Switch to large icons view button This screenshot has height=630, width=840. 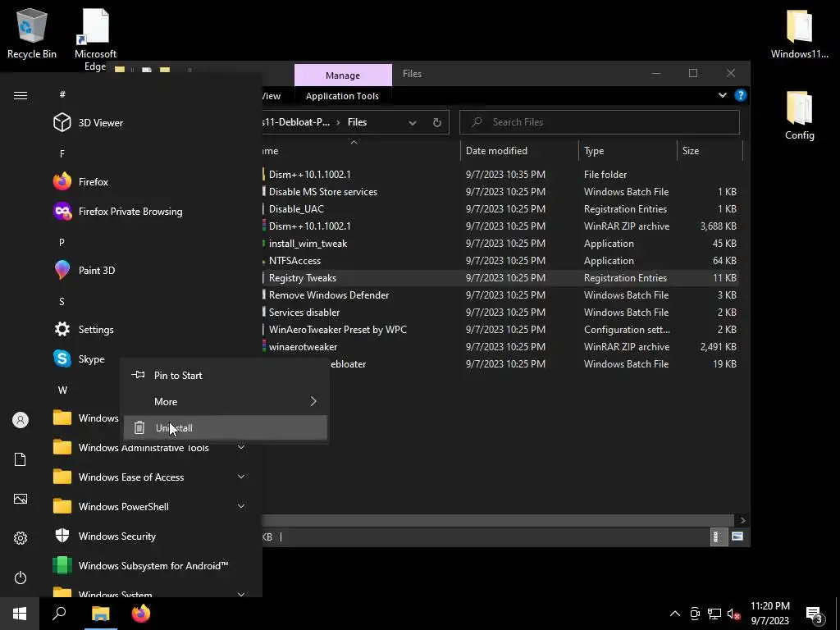pos(737,536)
